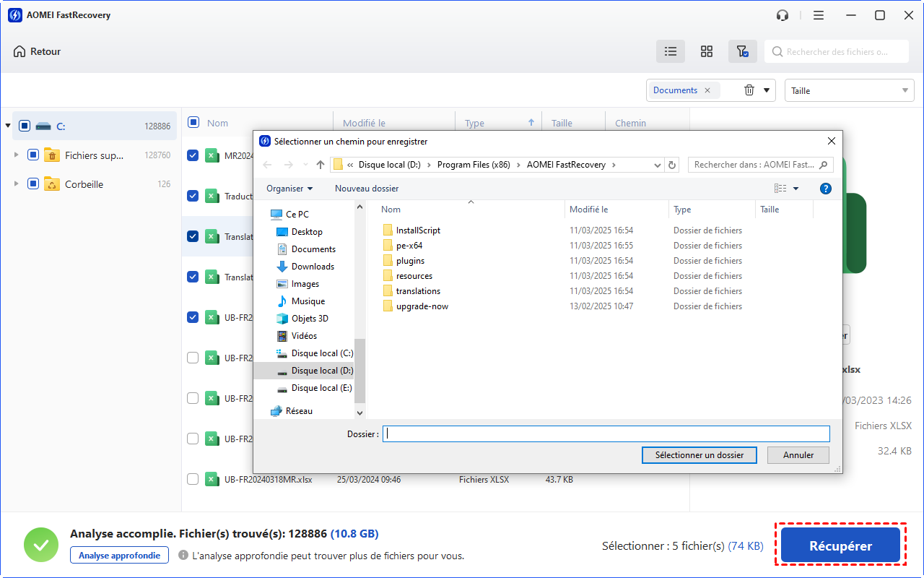Open the address bar history dropdown
The width and height of the screenshot is (924, 578).
pyautogui.click(x=657, y=165)
